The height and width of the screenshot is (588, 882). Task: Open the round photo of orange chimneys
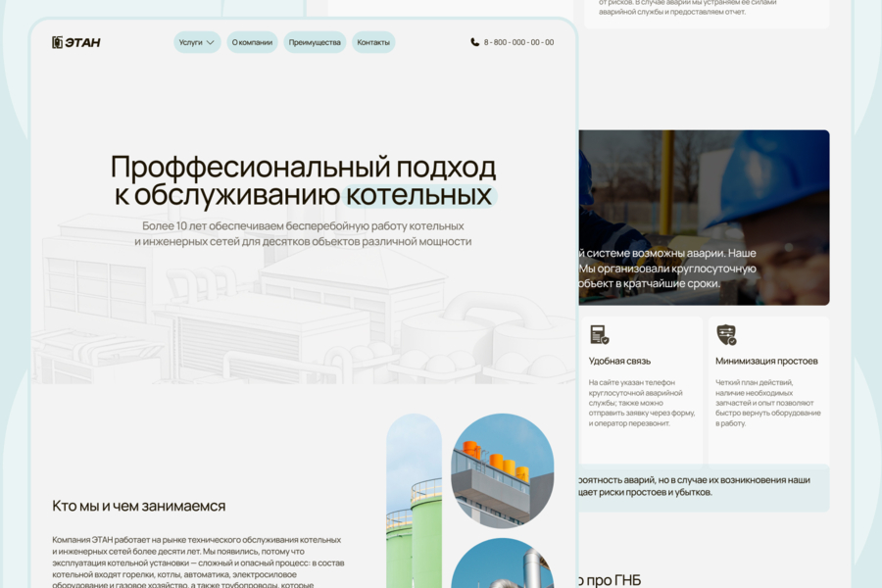503,471
